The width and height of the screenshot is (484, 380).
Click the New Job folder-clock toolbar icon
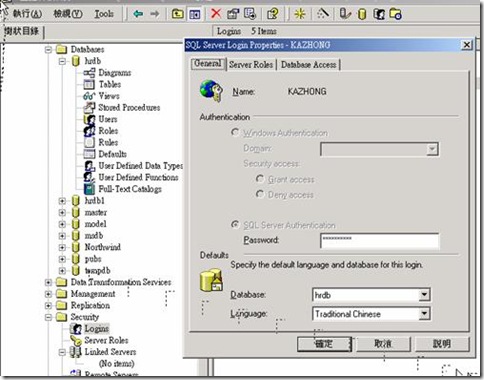click(x=396, y=14)
